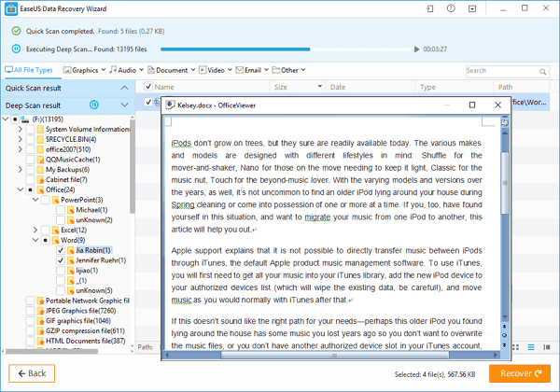
Task: Open the help question mark icon
Action: 451,8
